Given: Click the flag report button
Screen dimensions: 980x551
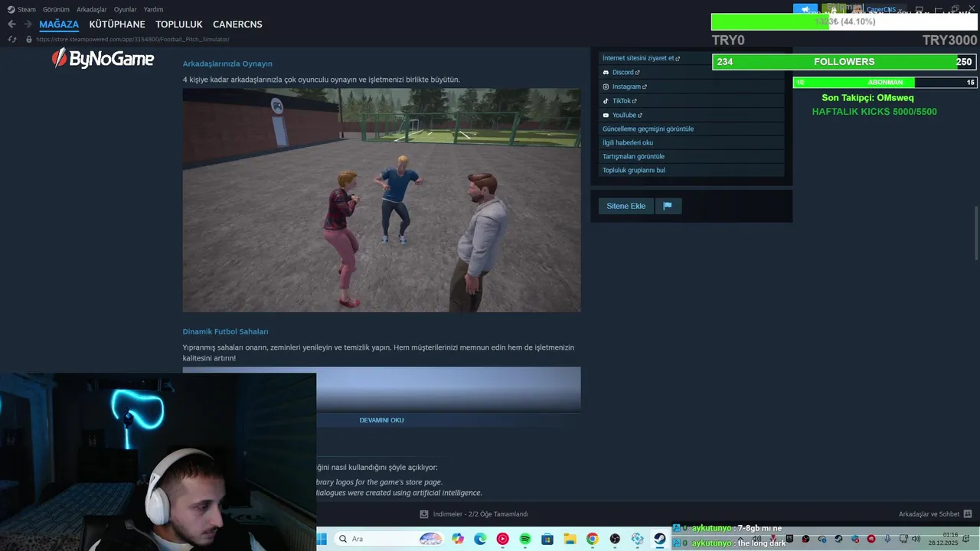Looking at the screenshot, I should click(668, 206).
